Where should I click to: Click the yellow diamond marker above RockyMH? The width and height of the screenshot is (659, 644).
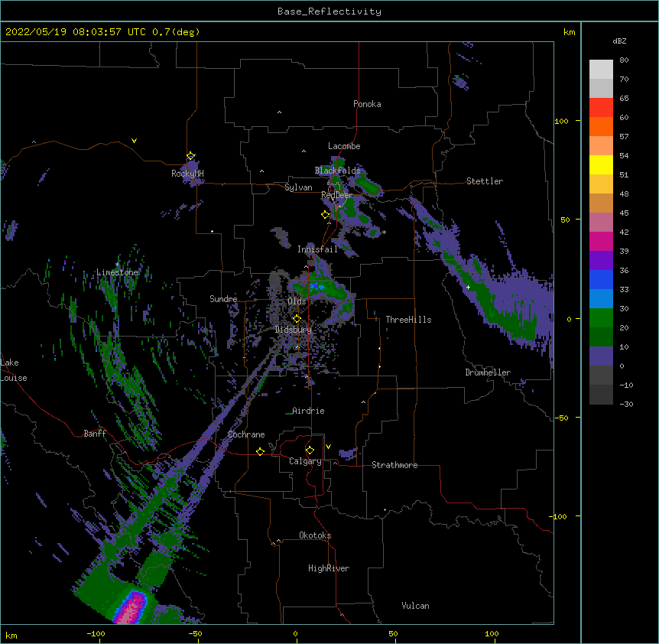click(x=190, y=156)
